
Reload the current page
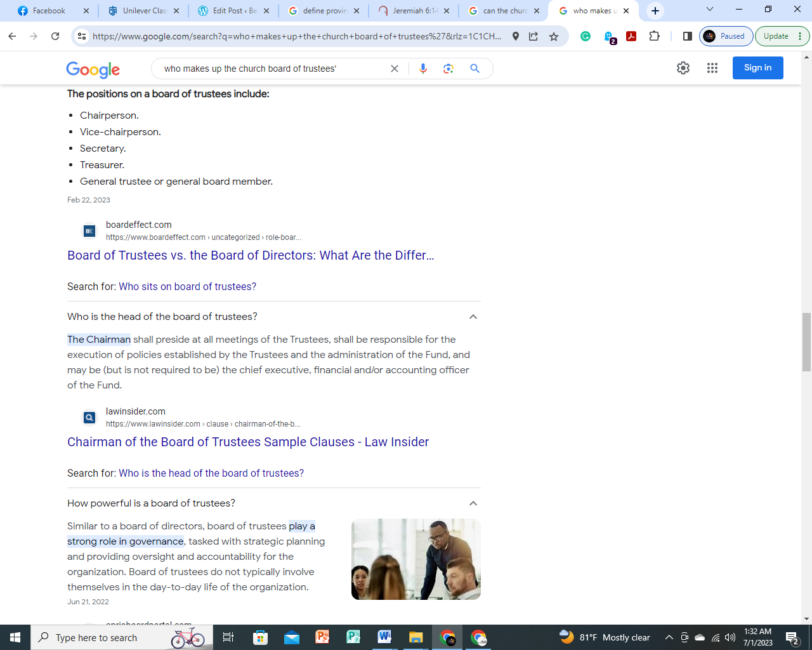[55, 36]
